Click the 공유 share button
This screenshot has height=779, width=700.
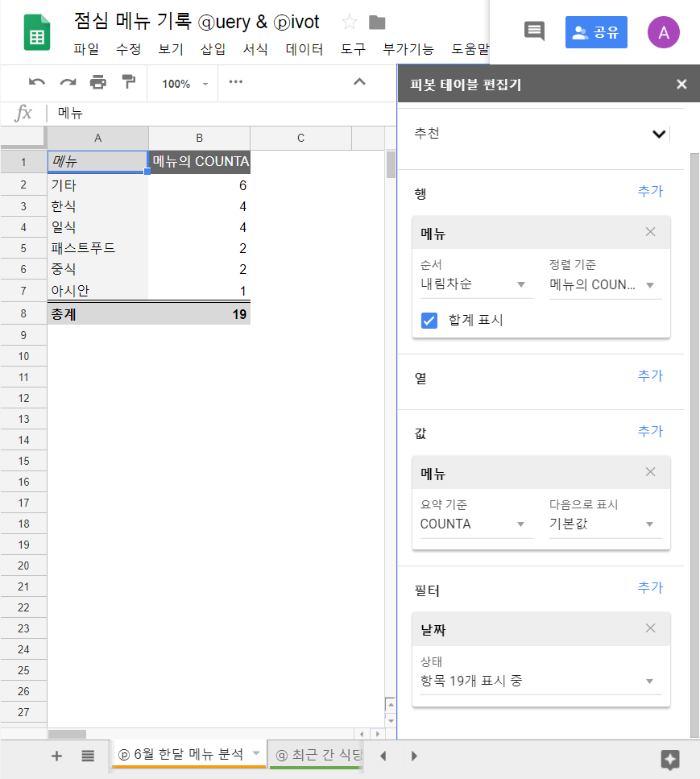(x=596, y=31)
